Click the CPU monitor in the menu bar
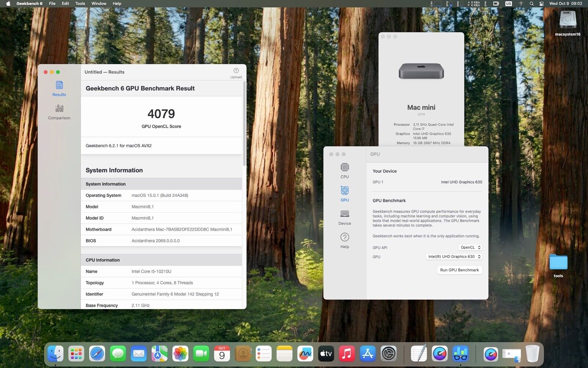 coord(436,4)
